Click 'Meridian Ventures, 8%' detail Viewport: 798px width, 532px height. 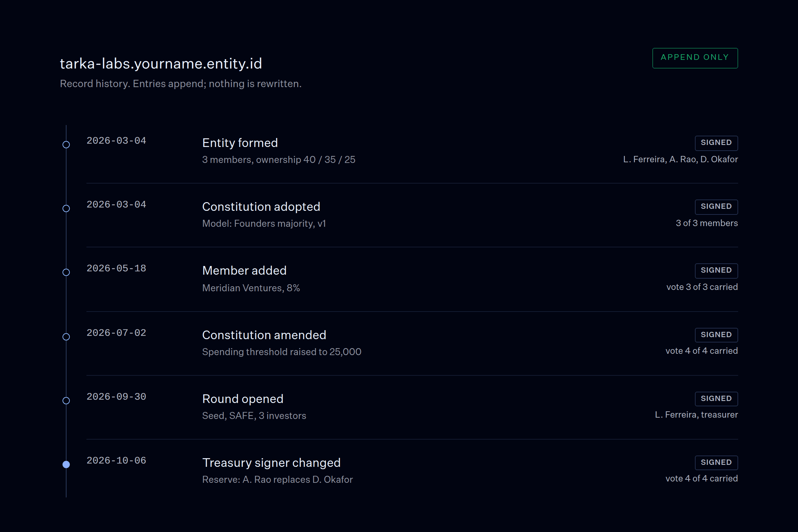tap(251, 288)
